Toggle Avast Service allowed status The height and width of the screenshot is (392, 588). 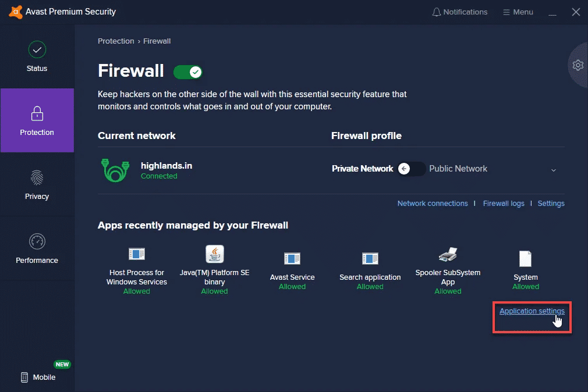point(292,286)
